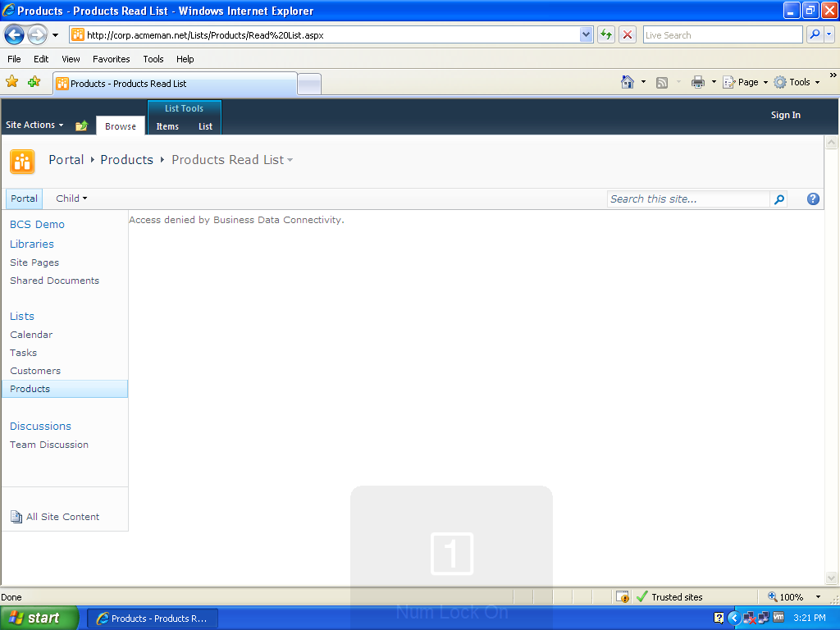
Task: Click the site search magnifier icon
Action: [x=779, y=199]
